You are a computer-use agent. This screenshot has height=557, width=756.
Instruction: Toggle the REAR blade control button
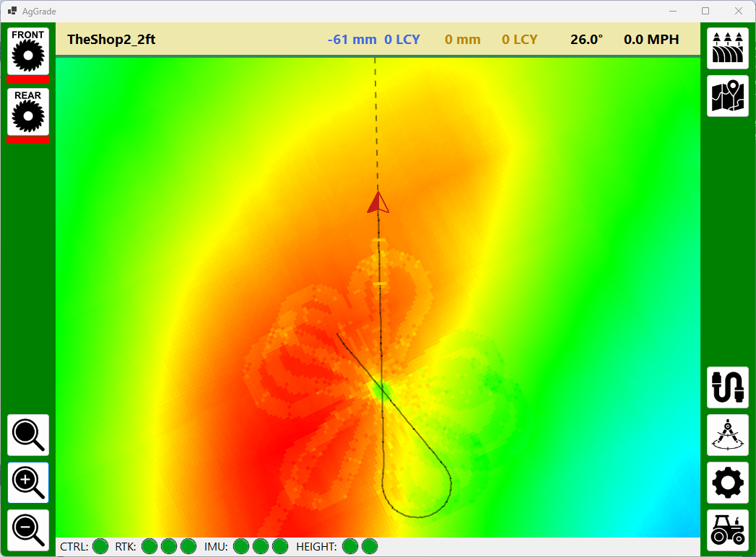coord(28,111)
